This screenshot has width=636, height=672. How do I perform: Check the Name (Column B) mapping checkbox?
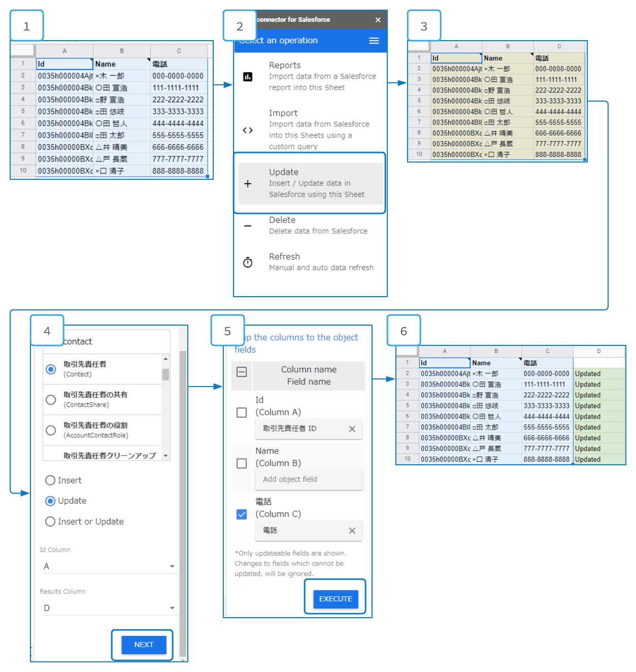pyautogui.click(x=242, y=463)
